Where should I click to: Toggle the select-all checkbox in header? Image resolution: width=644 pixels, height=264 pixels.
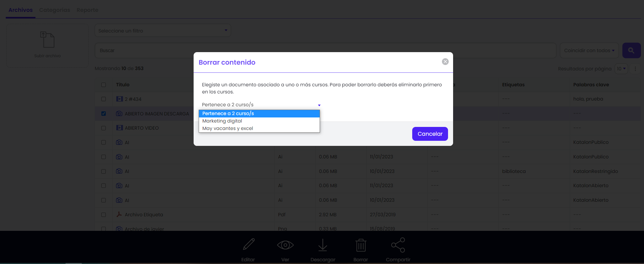coord(104,85)
